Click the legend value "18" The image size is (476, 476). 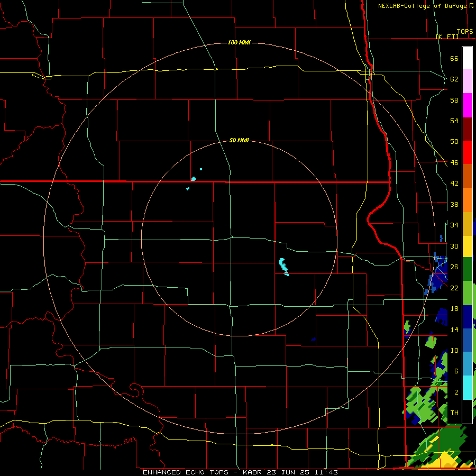click(454, 309)
